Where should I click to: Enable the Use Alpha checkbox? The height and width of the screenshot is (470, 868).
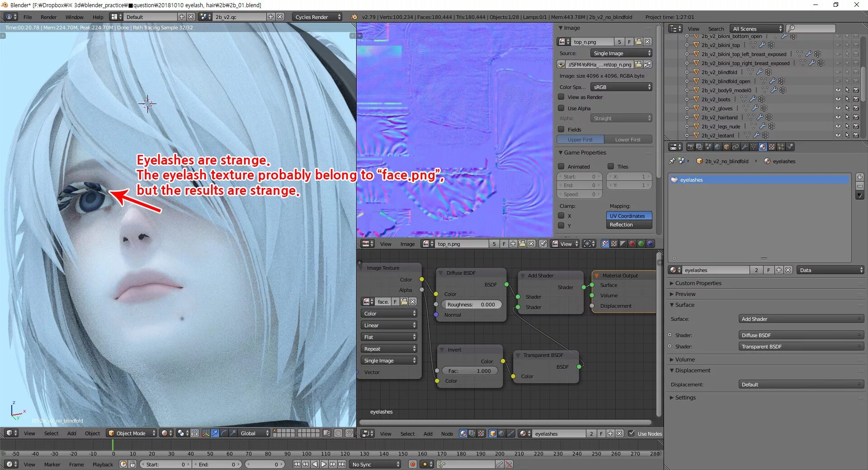pos(561,108)
